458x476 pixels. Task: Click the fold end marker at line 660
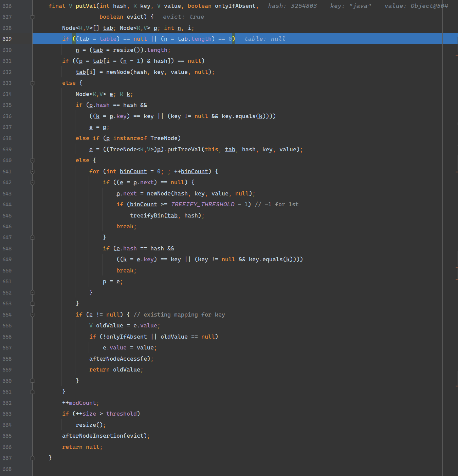point(32,381)
